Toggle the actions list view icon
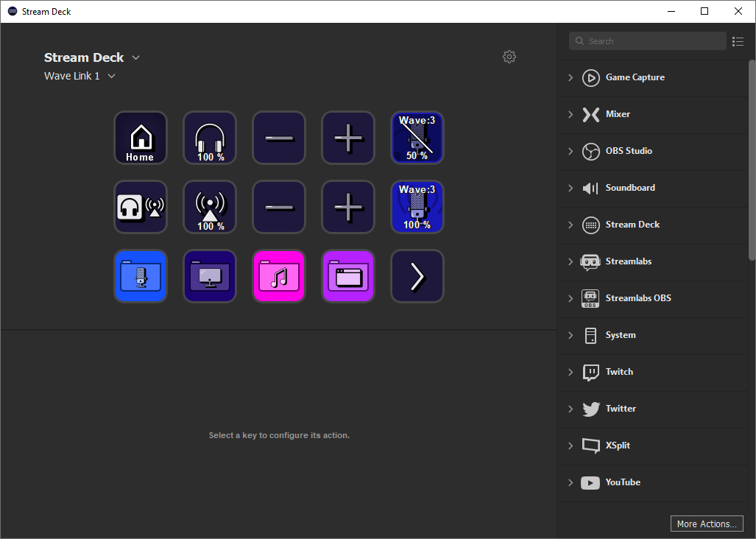Image resolution: width=756 pixels, height=539 pixels. (x=738, y=41)
